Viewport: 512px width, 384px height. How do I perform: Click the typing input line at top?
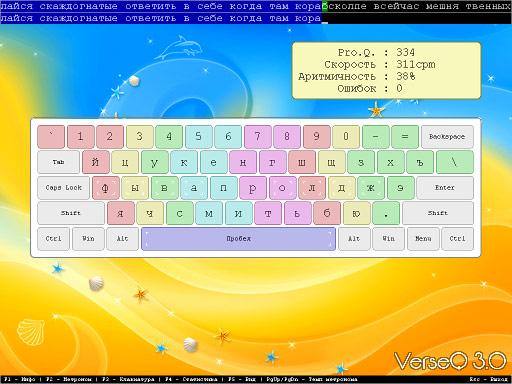(x=256, y=18)
